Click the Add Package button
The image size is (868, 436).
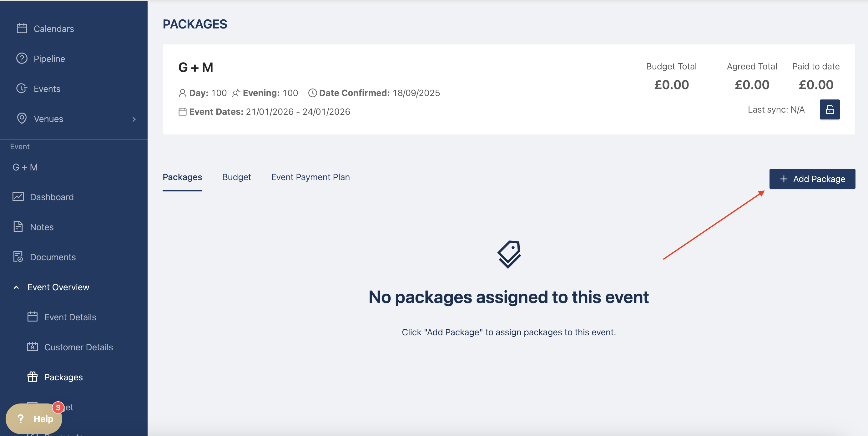tap(812, 179)
